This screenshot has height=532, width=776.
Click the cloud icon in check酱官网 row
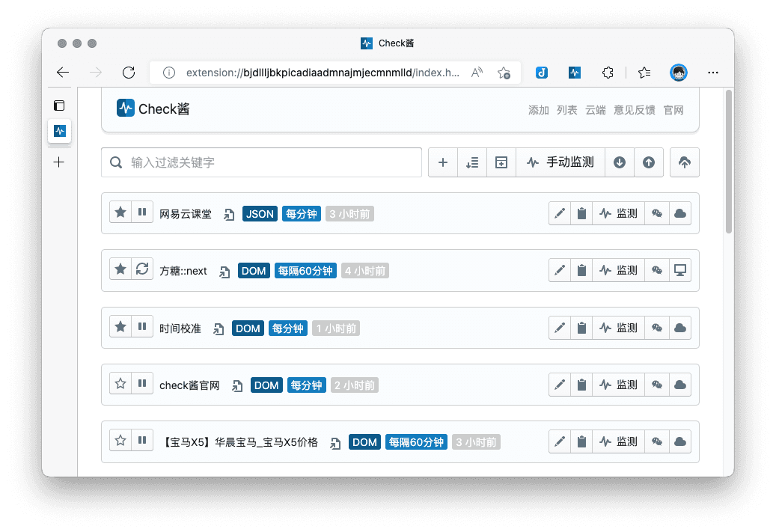tap(680, 385)
